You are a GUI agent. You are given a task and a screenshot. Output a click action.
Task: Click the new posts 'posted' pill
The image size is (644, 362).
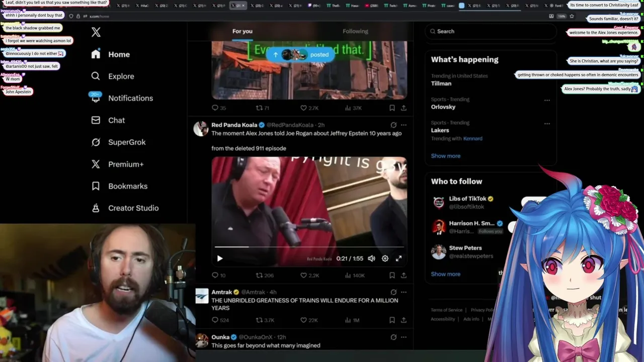point(300,55)
